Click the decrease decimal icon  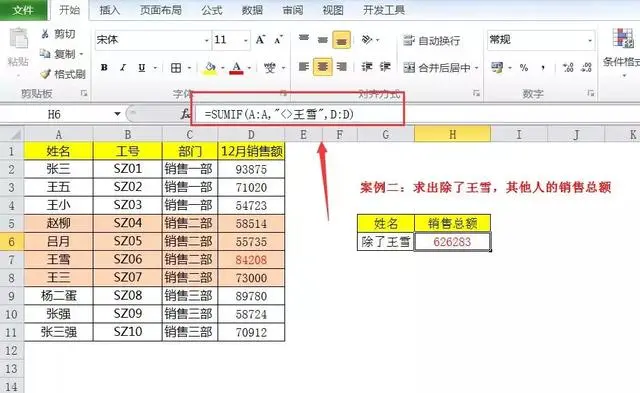(x=586, y=68)
